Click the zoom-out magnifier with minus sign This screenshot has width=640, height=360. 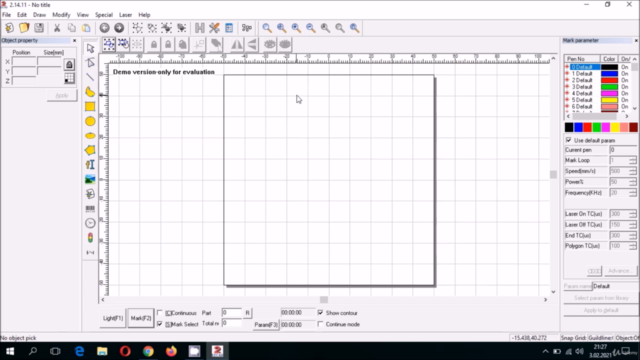311,28
